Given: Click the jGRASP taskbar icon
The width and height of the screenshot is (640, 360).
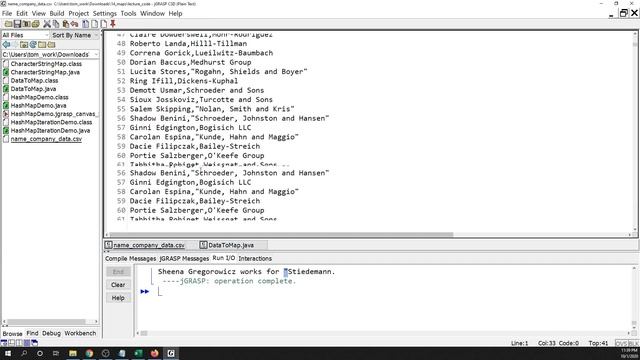Looking at the screenshot, I should pyautogui.click(x=171, y=353).
